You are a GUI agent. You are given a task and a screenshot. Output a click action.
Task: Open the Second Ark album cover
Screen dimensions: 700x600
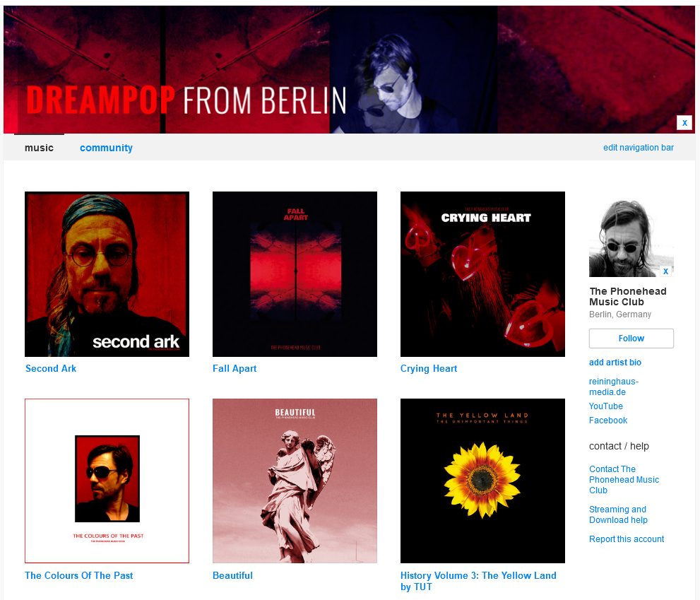click(107, 274)
